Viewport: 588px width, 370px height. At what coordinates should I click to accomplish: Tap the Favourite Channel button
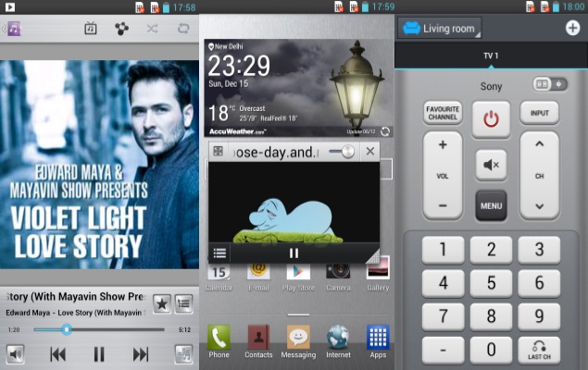443,113
